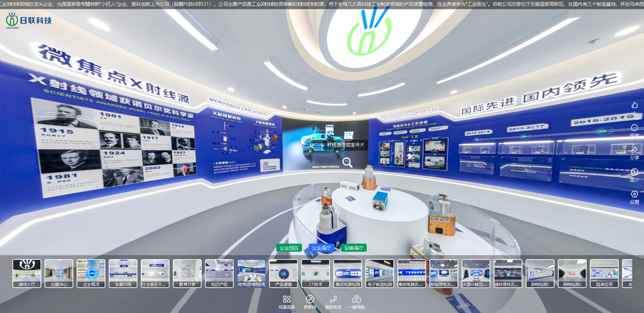Click the right arrow to scroll the thumbnail strip
This screenshot has height=313, width=644.
click(x=638, y=272)
